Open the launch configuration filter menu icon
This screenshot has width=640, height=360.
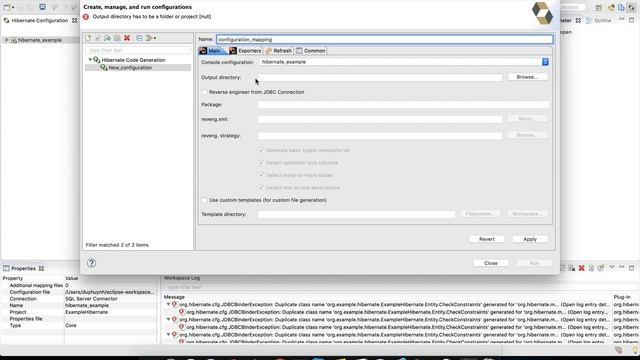[151, 38]
